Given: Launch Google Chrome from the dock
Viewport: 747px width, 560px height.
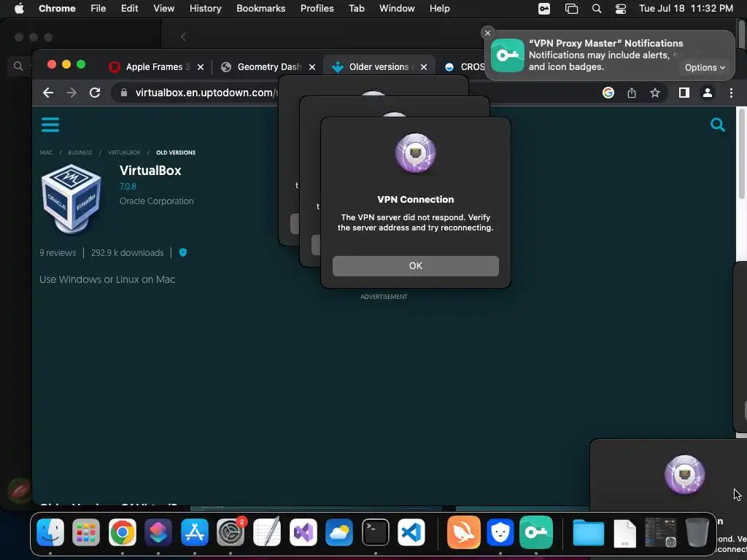Looking at the screenshot, I should pyautogui.click(x=123, y=532).
